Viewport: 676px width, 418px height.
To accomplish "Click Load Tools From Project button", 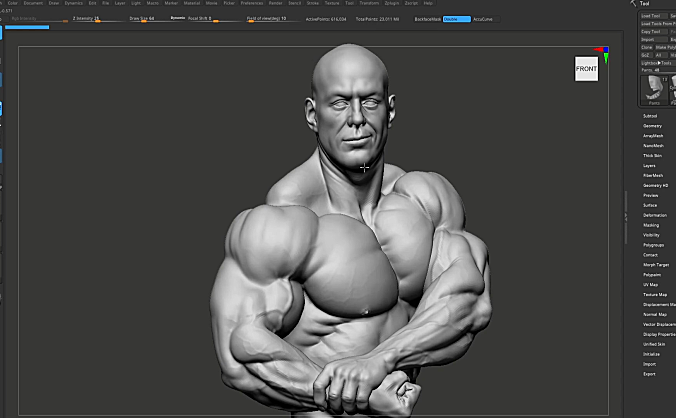I will tap(658, 24).
